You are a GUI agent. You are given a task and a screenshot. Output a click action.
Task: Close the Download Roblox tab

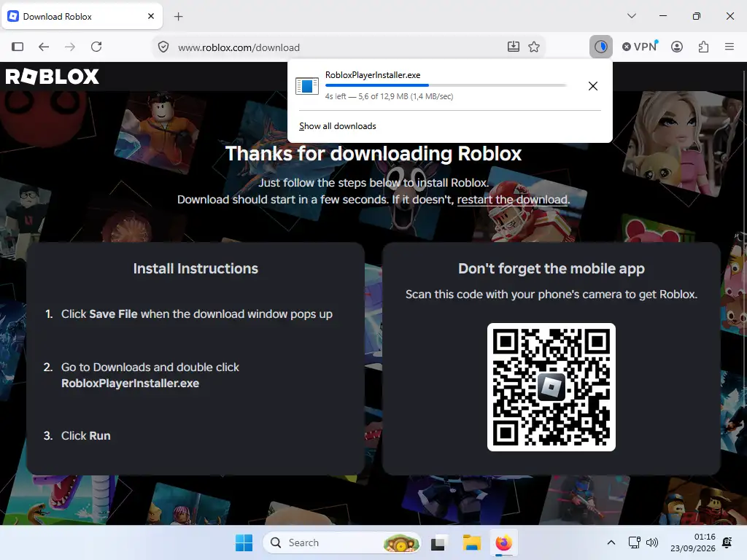tap(151, 16)
